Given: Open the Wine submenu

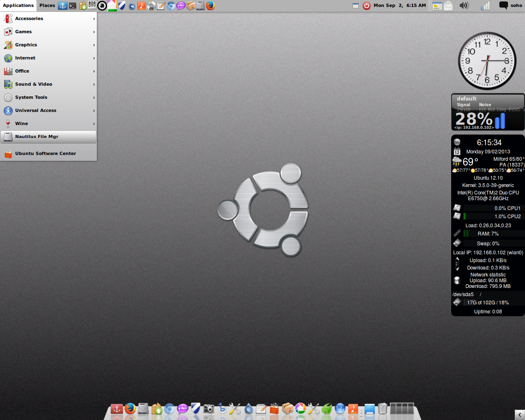Looking at the screenshot, I should click(x=48, y=123).
